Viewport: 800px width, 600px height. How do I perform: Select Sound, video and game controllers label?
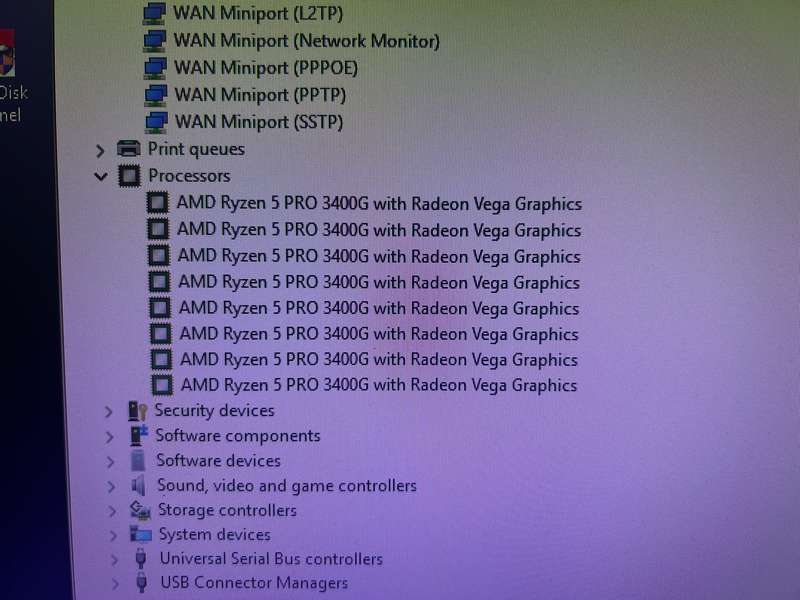287,486
